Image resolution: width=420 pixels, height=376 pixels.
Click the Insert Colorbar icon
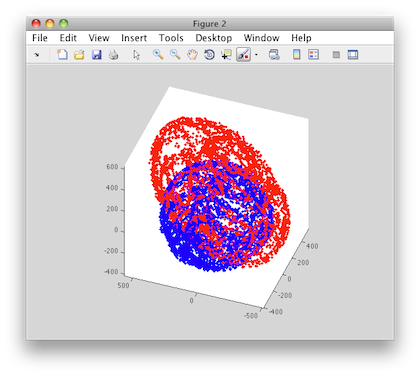(296, 55)
